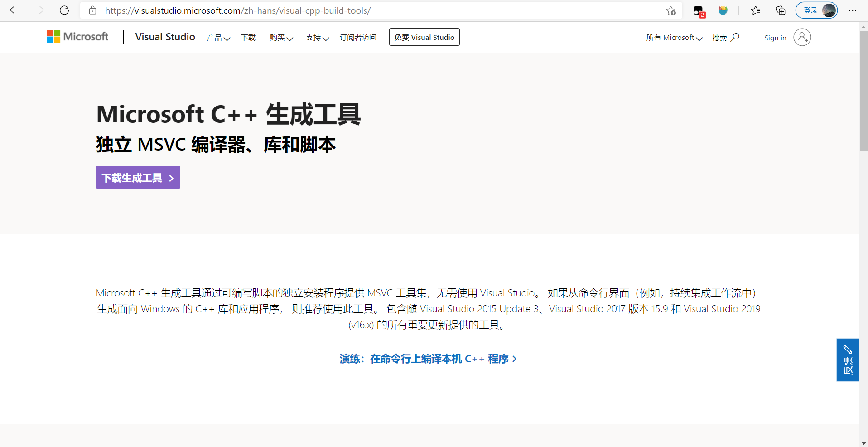Expand the 所有 Microsoft dropdown
Image resolution: width=868 pixels, height=447 pixels.
(674, 38)
